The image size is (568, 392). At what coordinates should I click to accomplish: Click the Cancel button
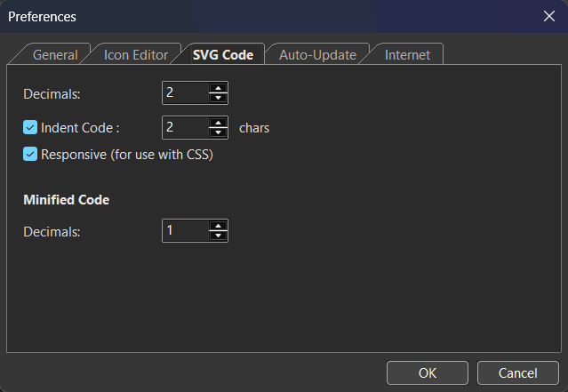517,372
